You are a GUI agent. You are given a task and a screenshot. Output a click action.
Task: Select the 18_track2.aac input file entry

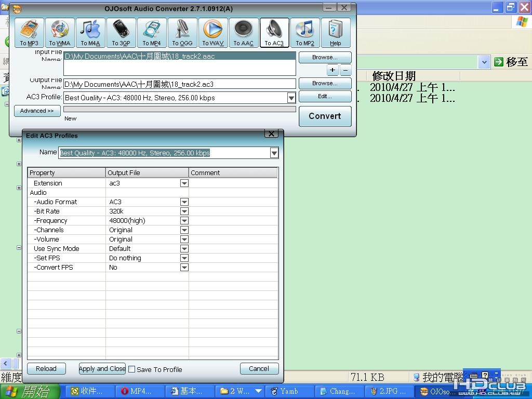(x=179, y=56)
